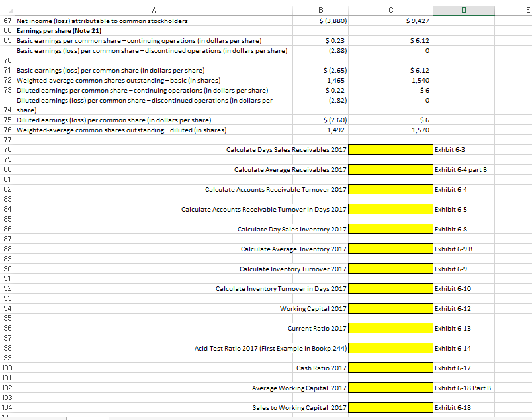Select the '$ (2.60)' cell
This screenshot has height=420, width=532.
(x=320, y=120)
